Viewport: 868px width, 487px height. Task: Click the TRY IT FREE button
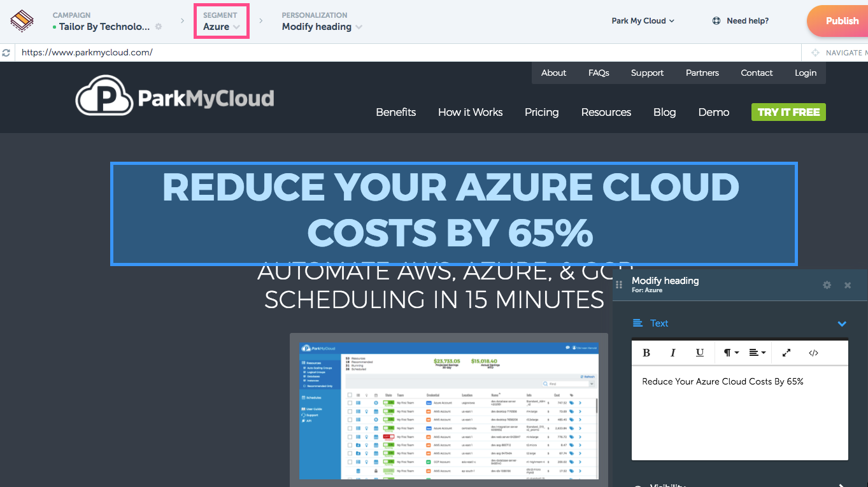[788, 112]
